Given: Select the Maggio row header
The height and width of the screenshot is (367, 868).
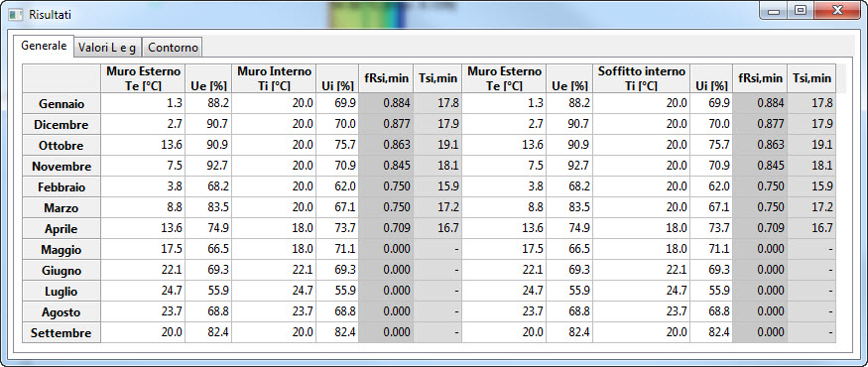Looking at the screenshot, I should tap(62, 250).
